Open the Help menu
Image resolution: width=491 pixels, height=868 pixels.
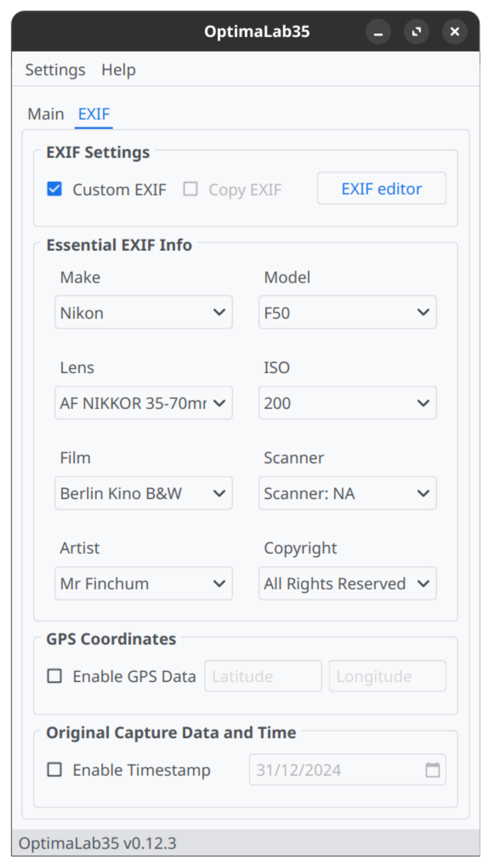(118, 70)
